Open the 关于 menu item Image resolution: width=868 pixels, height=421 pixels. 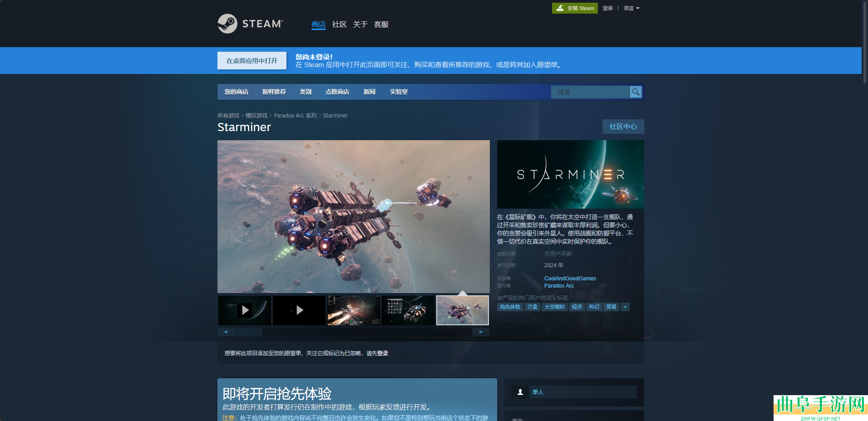(x=360, y=24)
